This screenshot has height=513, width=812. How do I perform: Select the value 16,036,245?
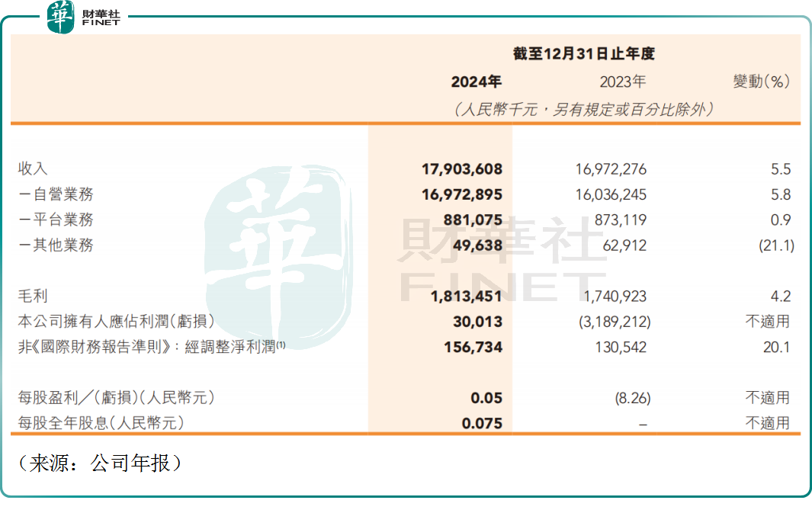[x=611, y=194]
